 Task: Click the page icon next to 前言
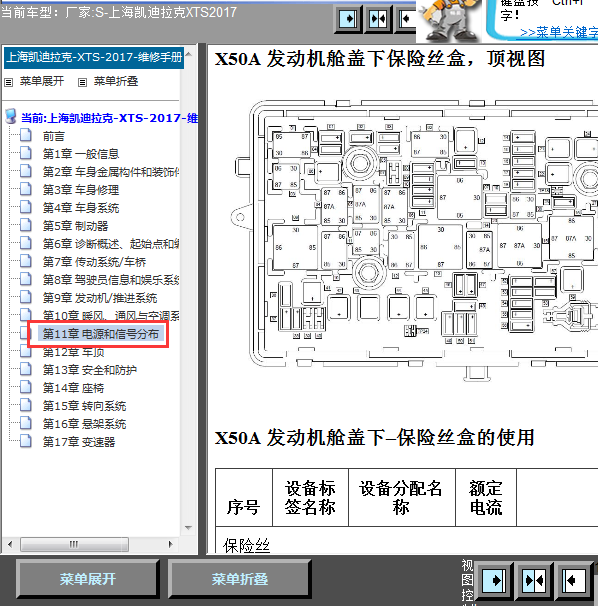click(x=26, y=135)
